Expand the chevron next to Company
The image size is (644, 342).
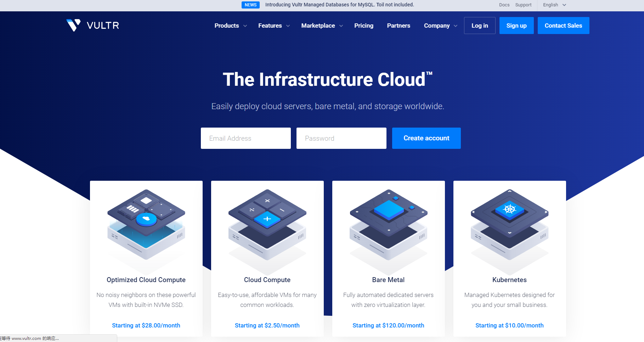click(456, 26)
